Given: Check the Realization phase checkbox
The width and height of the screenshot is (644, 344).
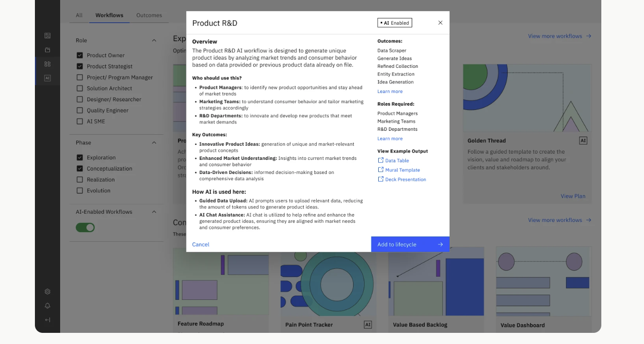Looking at the screenshot, I should tap(79, 179).
